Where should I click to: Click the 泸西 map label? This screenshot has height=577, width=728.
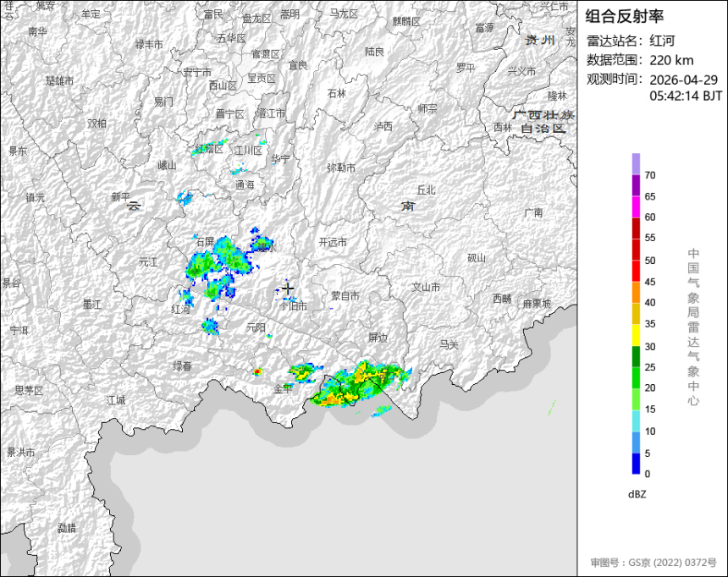[x=383, y=126]
